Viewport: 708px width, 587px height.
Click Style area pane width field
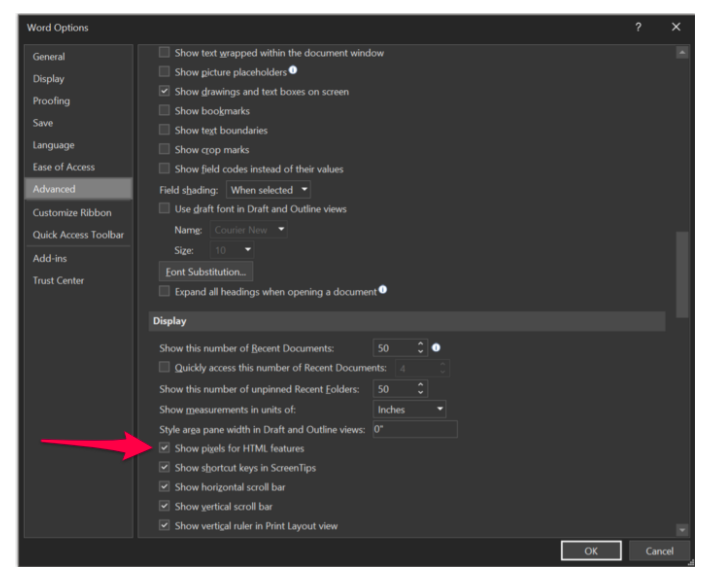point(413,429)
